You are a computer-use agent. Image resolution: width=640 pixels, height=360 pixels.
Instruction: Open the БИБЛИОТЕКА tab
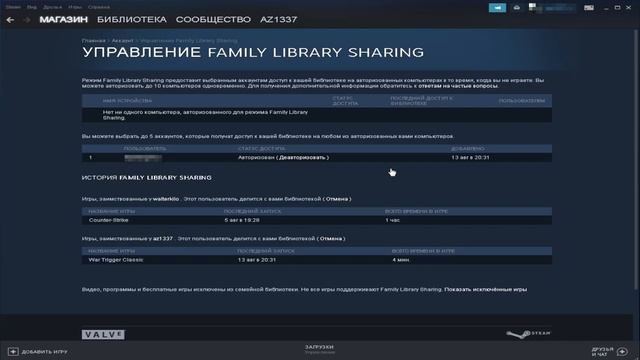132,20
